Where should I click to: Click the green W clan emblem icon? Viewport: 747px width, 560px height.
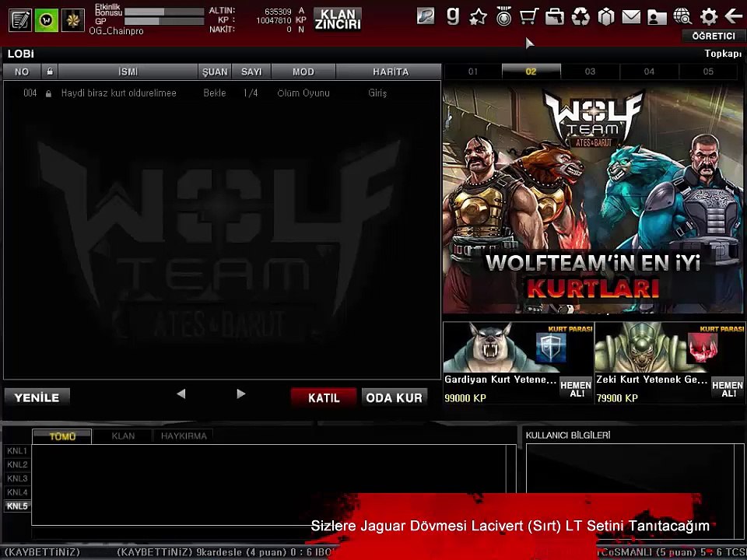[x=47, y=20]
